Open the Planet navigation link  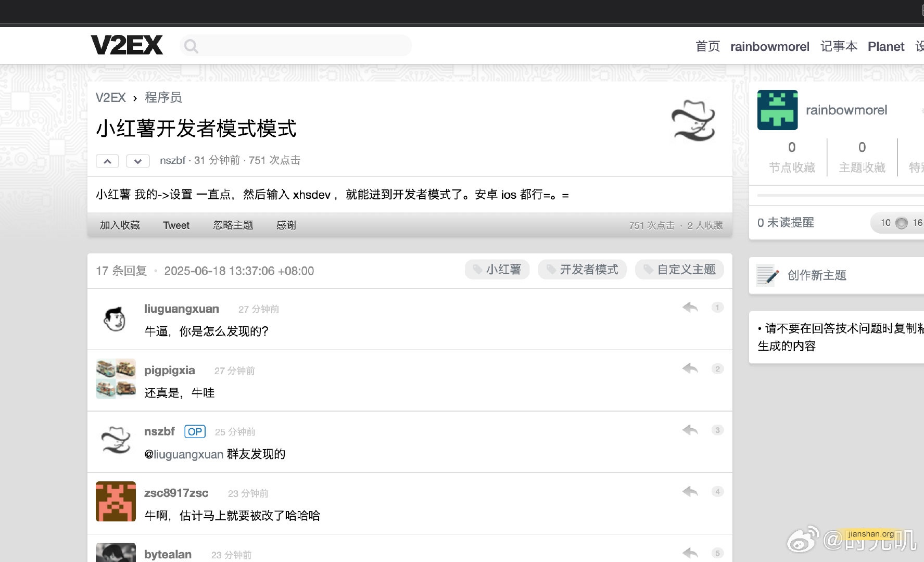886,46
